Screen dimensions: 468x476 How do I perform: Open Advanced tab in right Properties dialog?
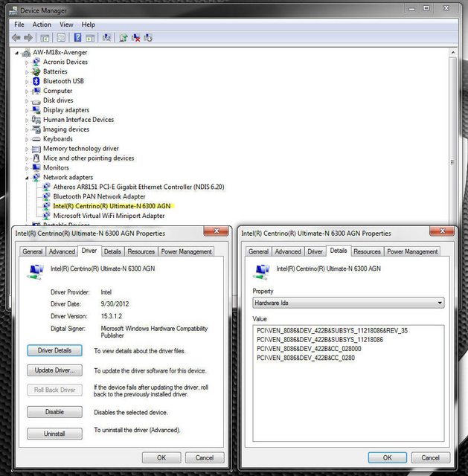[x=288, y=251]
